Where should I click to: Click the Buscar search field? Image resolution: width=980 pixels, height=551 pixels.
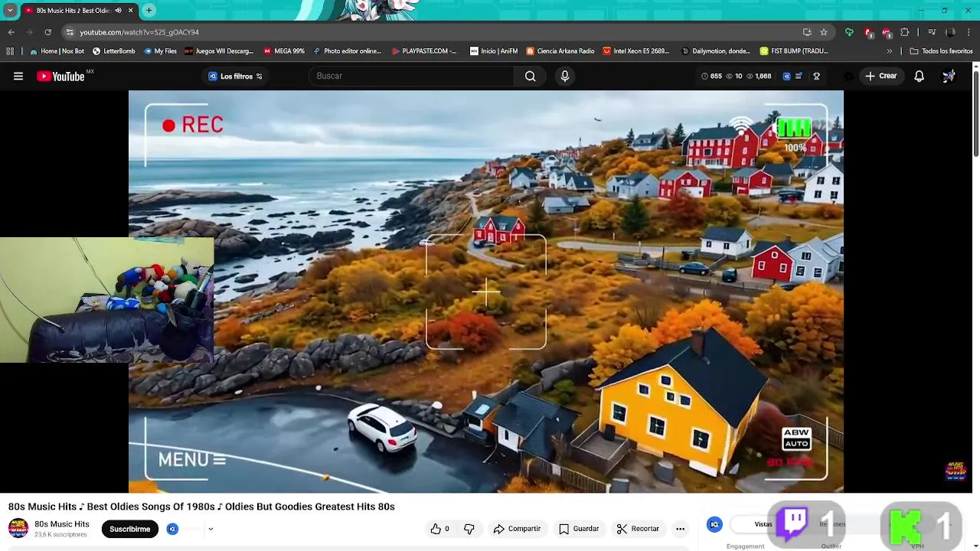point(412,76)
